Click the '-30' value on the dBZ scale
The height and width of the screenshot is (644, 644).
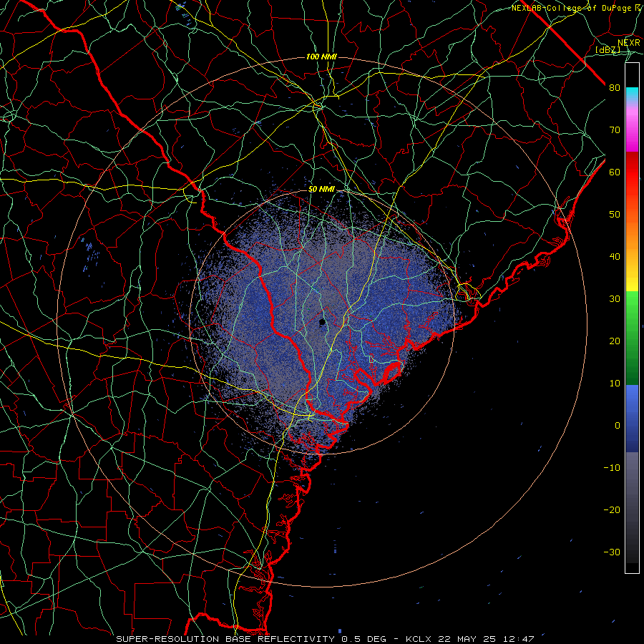tap(612, 552)
